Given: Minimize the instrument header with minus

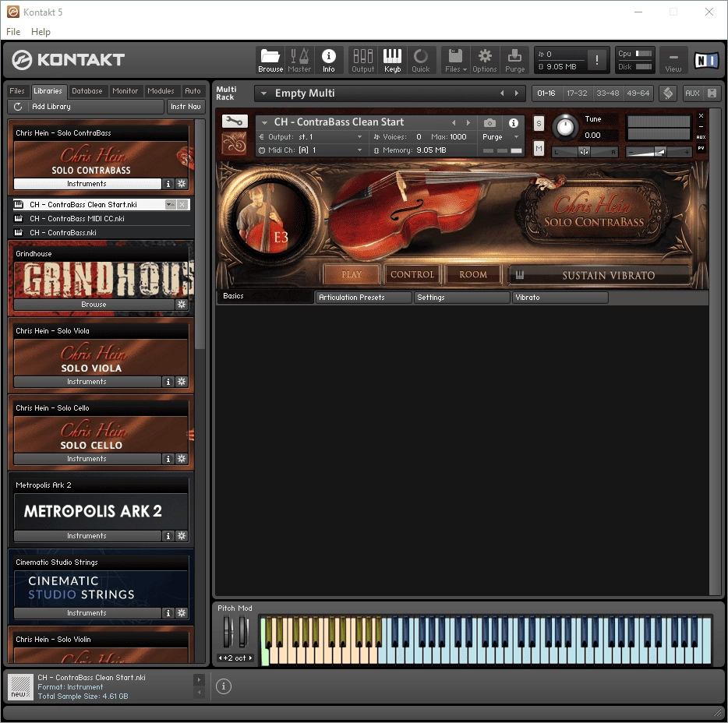Looking at the screenshot, I should point(701,127).
